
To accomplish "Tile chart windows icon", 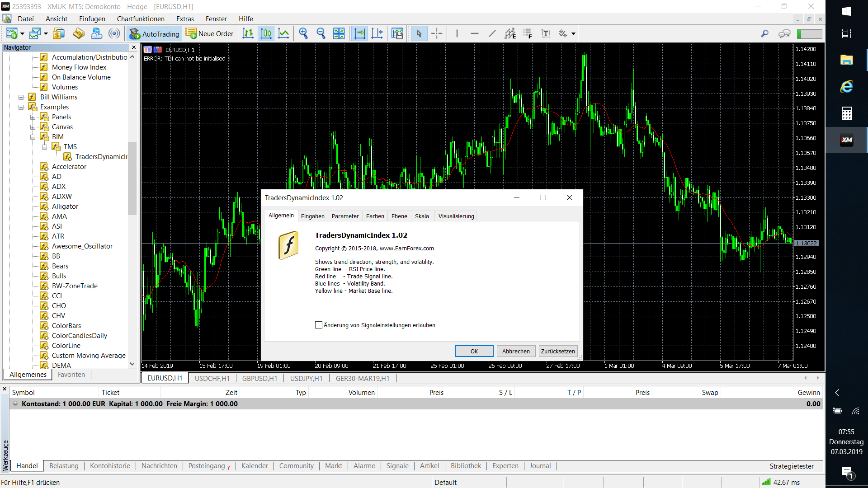I will 339,33.
